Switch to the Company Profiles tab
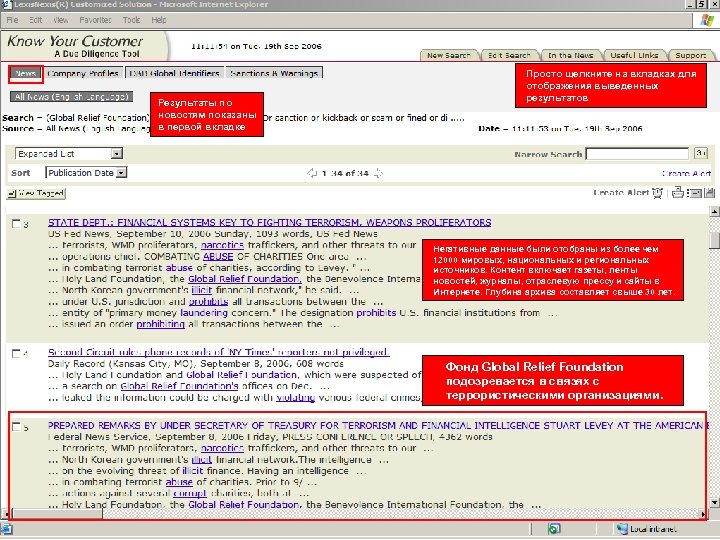The width and height of the screenshot is (720, 540). (83, 73)
